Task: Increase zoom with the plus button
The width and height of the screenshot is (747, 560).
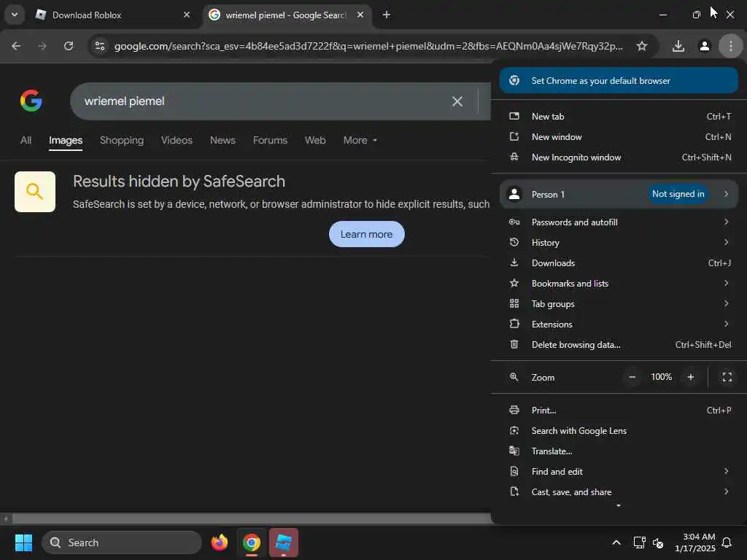Action: click(691, 377)
